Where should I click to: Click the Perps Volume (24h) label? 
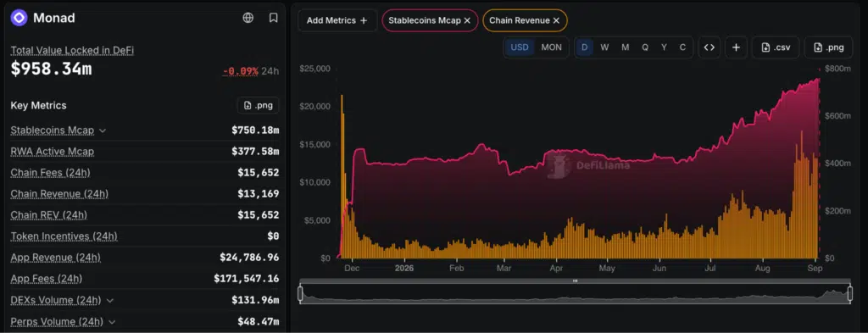(x=57, y=321)
